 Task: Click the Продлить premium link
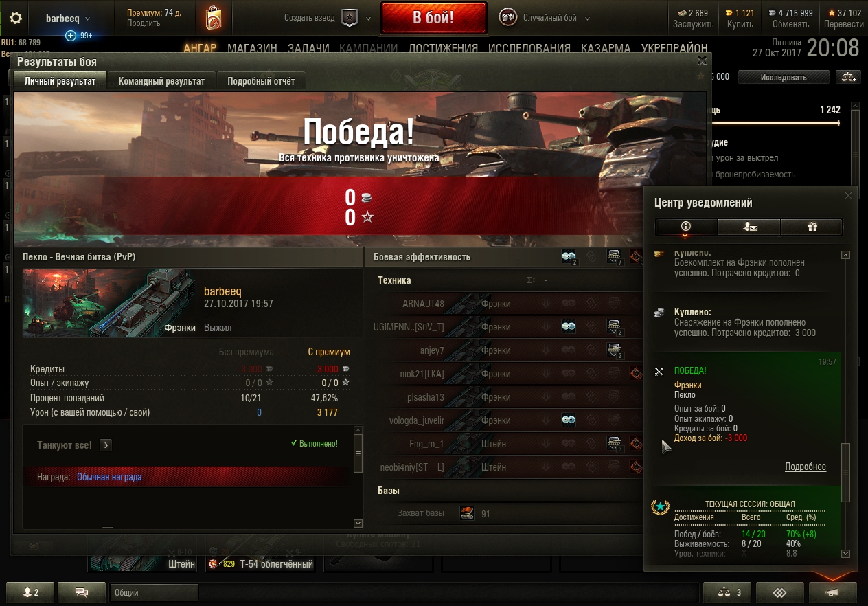click(144, 23)
